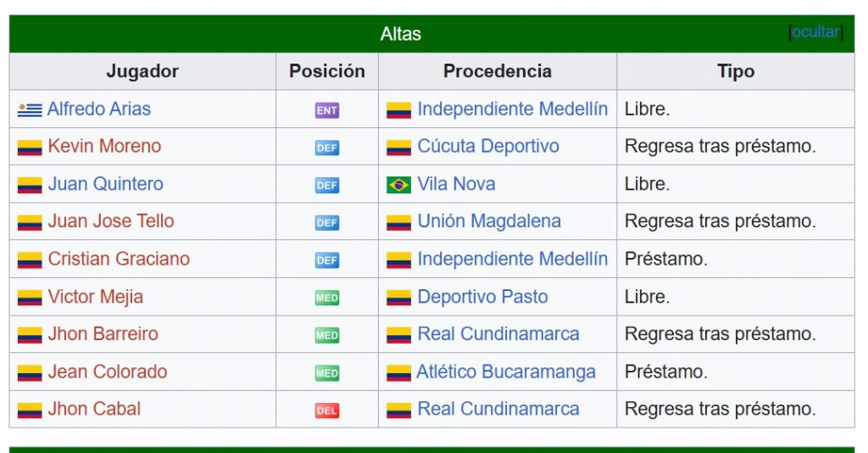This screenshot has height=453, width=868.
Task: Click the Altas green table title bar
Action: coord(431,34)
